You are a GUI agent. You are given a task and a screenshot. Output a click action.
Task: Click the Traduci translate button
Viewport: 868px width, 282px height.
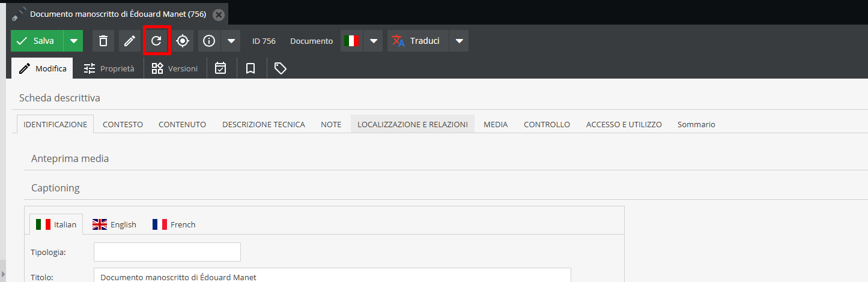tap(417, 41)
